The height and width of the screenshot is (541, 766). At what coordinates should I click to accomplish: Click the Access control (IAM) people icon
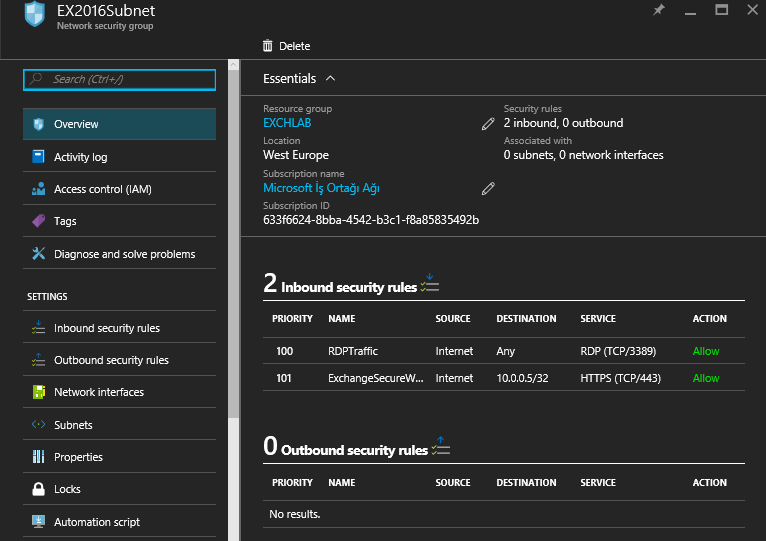click(x=38, y=189)
